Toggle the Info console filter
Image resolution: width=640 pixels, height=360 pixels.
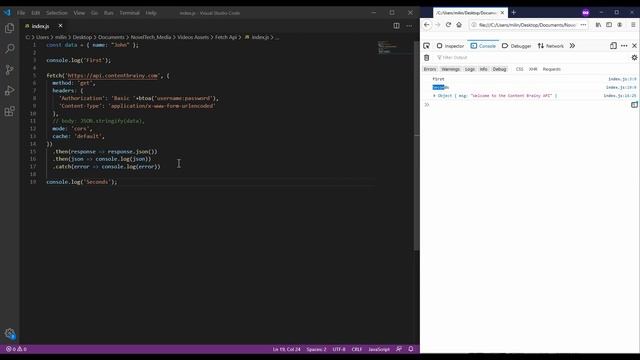point(483,69)
